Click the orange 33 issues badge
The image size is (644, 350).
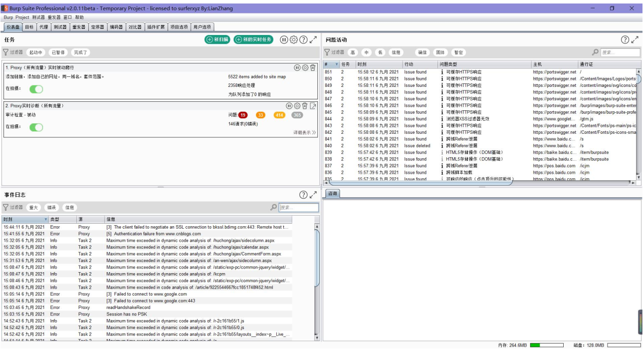tap(261, 115)
